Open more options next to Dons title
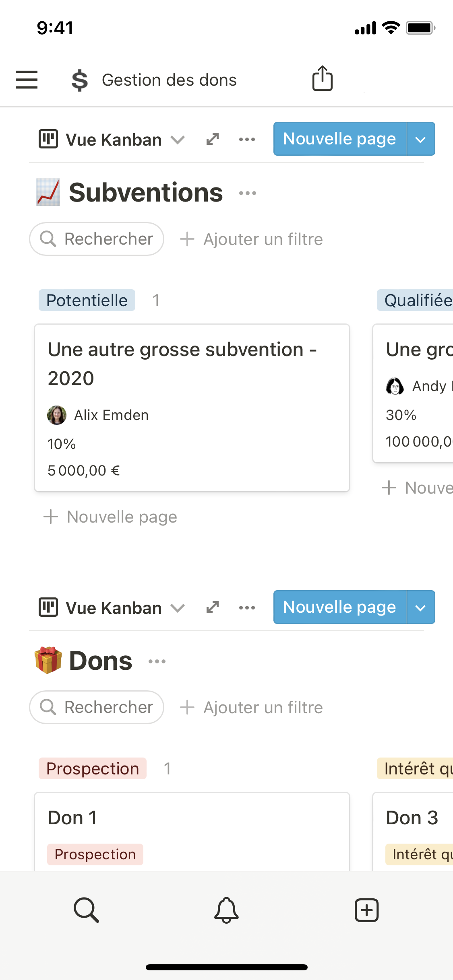 click(x=157, y=661)
